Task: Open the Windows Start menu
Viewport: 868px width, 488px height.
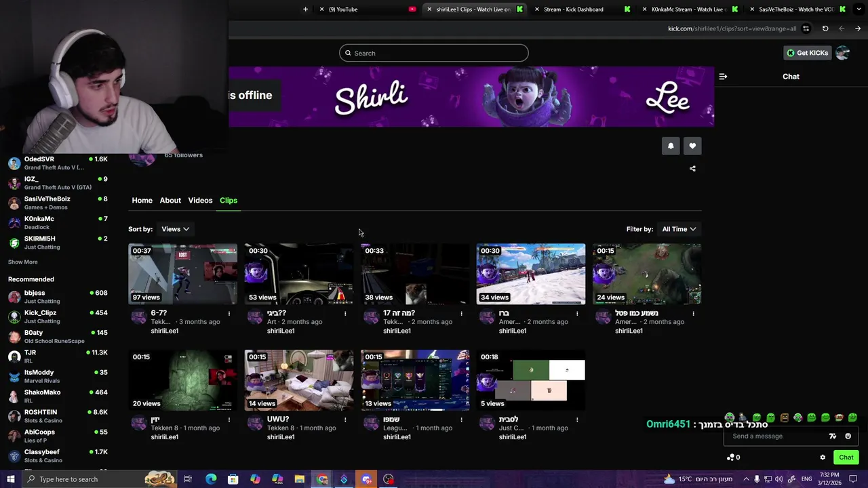Action: point(10,479)
